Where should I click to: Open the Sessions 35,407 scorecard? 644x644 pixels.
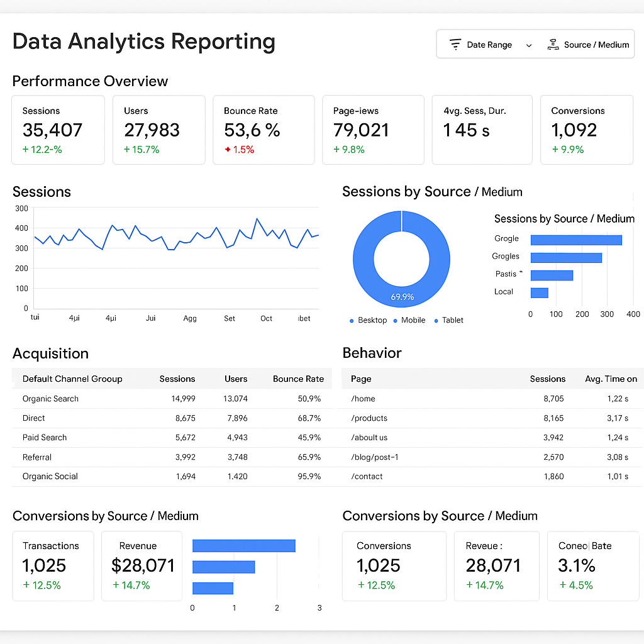tap(58, 130)
